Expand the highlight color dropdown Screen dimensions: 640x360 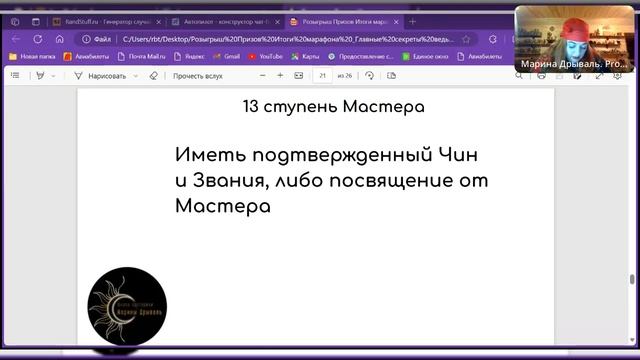(53, 76)
